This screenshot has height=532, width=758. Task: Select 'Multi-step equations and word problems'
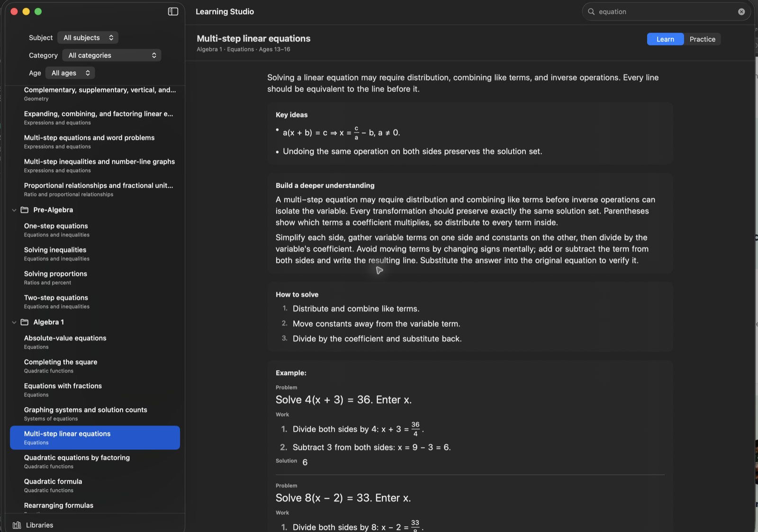pyautogui.click(x=95, y=142)
